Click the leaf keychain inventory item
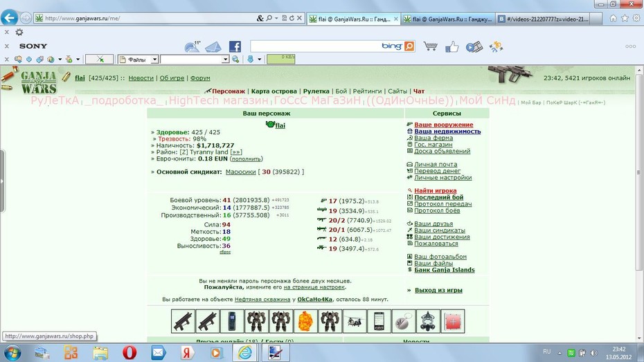The image size is (644, 362). 403,321
